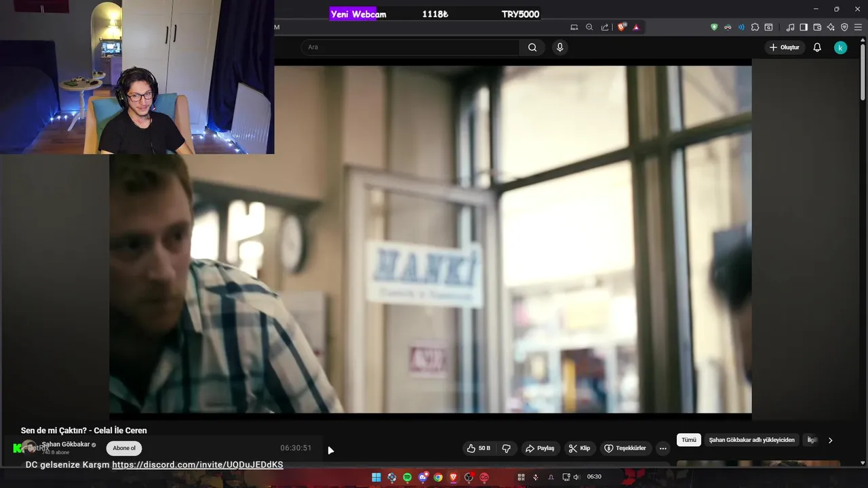Open the extensions puzzle piece menu

click(755, 27)
